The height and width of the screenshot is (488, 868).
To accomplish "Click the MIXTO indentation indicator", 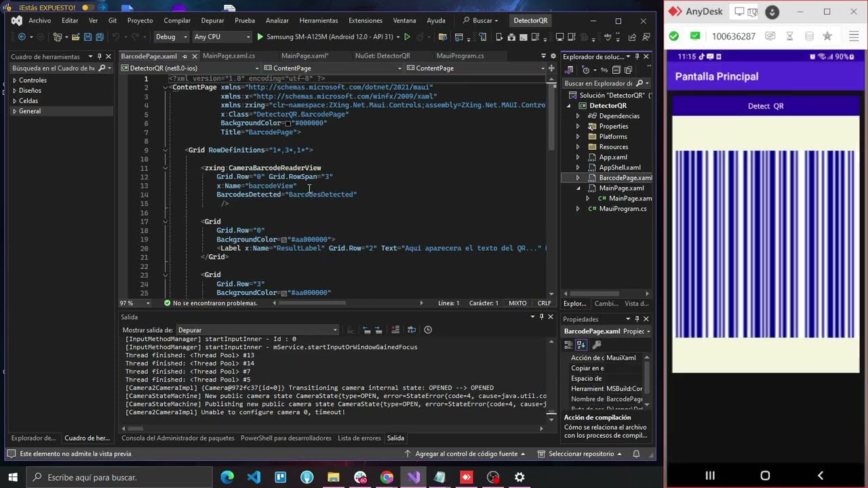I will click(517, 303).
